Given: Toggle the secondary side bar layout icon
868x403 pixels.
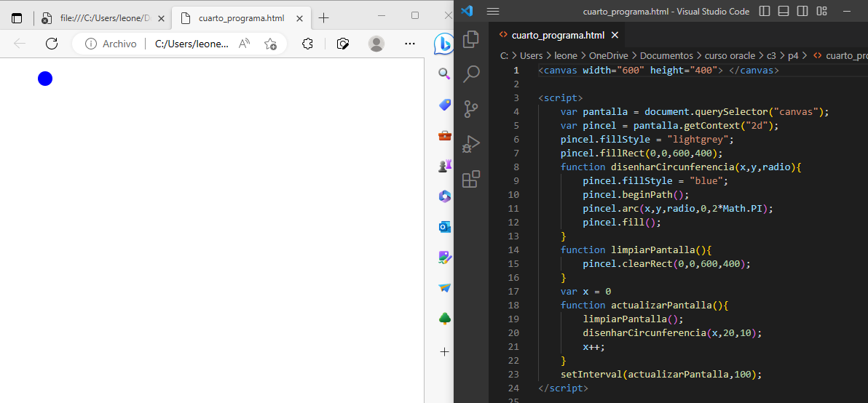Looking at the screenshot, I should 802,11.
